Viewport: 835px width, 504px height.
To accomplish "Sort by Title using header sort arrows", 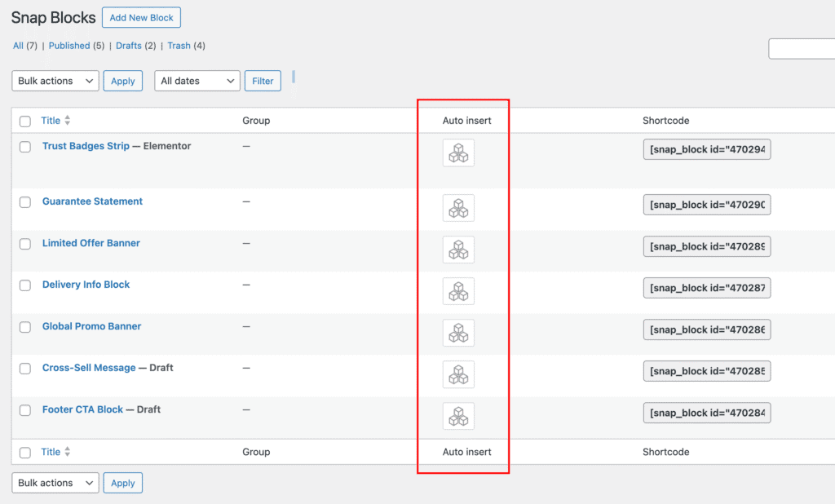I will [x=68, y=121].
